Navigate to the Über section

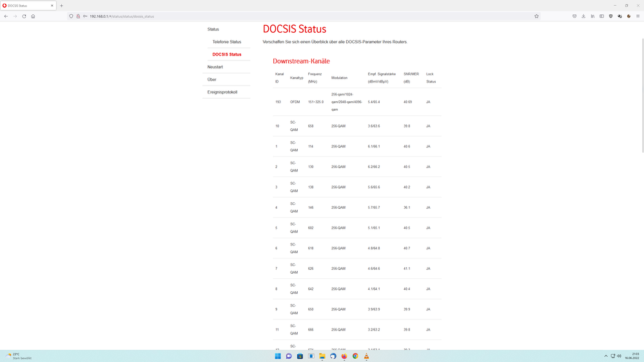click(x=212, y=80)
